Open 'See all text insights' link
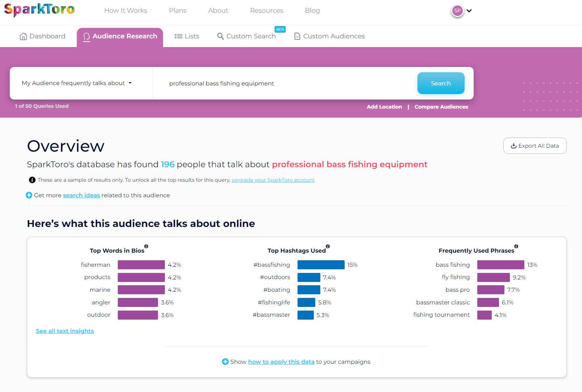 pos(65,331)
